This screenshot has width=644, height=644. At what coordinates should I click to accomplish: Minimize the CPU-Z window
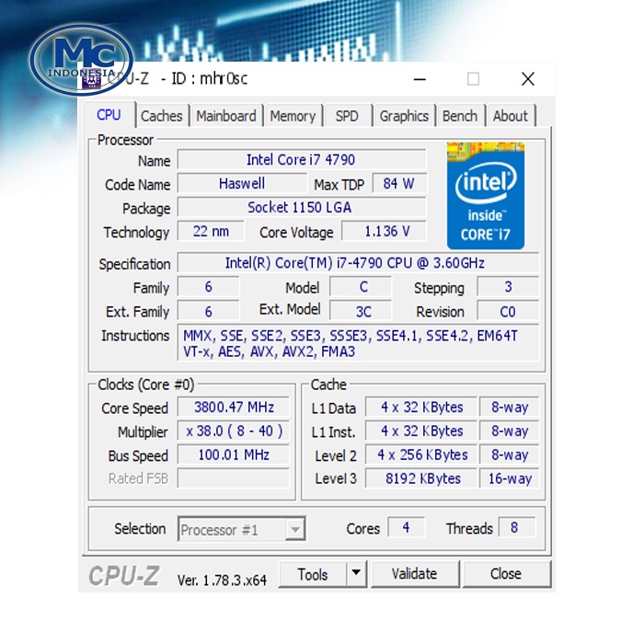(x=419, y=79)
